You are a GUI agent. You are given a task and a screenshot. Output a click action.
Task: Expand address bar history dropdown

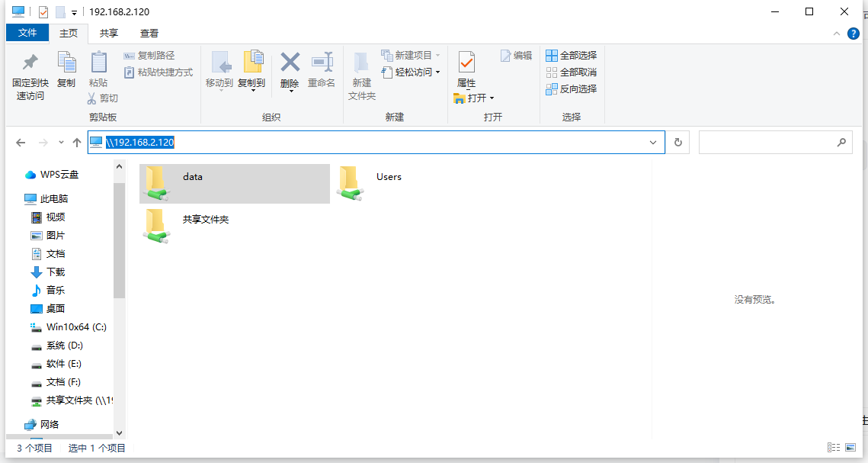click(x=653, y=143)
